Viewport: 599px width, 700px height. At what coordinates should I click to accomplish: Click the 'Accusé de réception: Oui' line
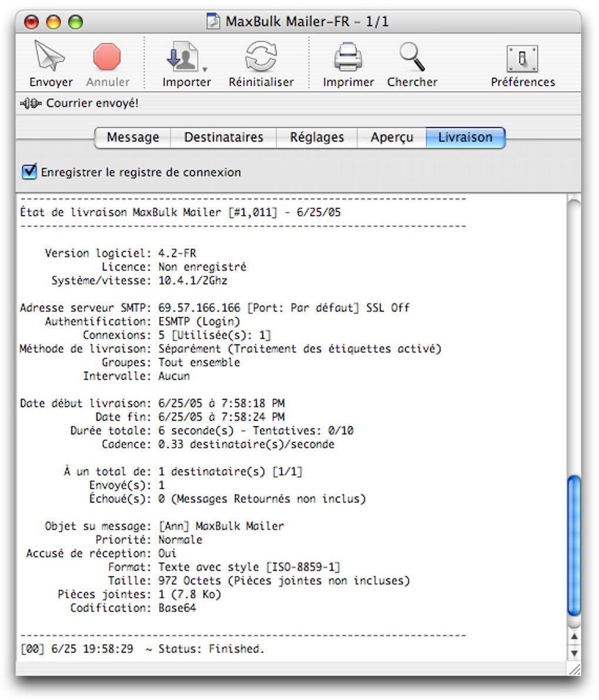coord(101,553)
